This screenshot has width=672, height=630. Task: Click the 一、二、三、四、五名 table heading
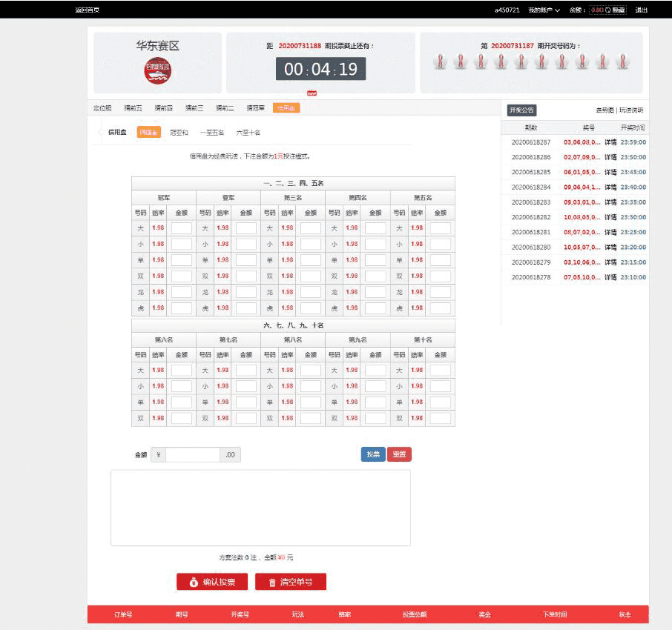tap(293, 183)
